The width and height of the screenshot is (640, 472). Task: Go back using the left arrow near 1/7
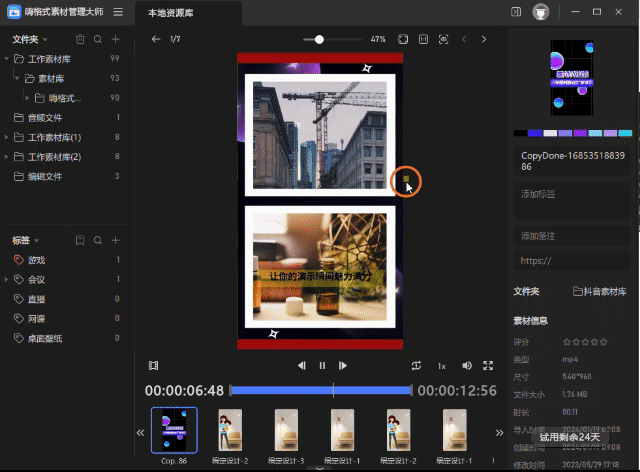pyautogui.click(x=156, y=39)
